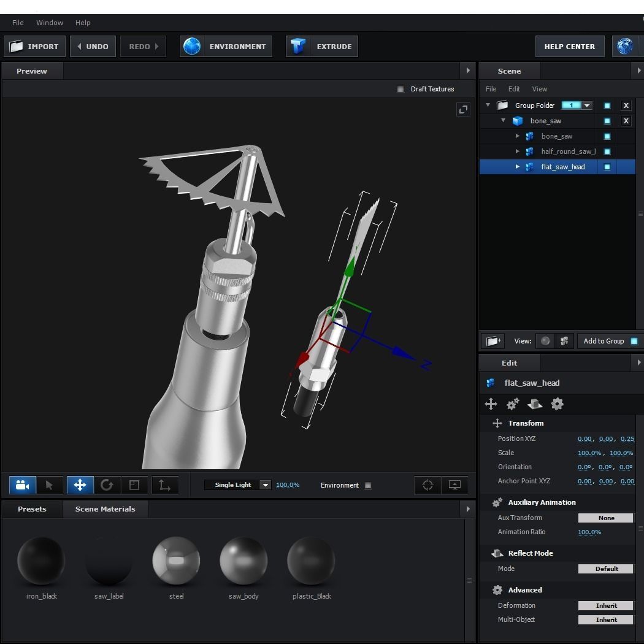The height and width of the screenshot is (644, 644).
Task: Switch view to sphere material icon
Action: 545,341
